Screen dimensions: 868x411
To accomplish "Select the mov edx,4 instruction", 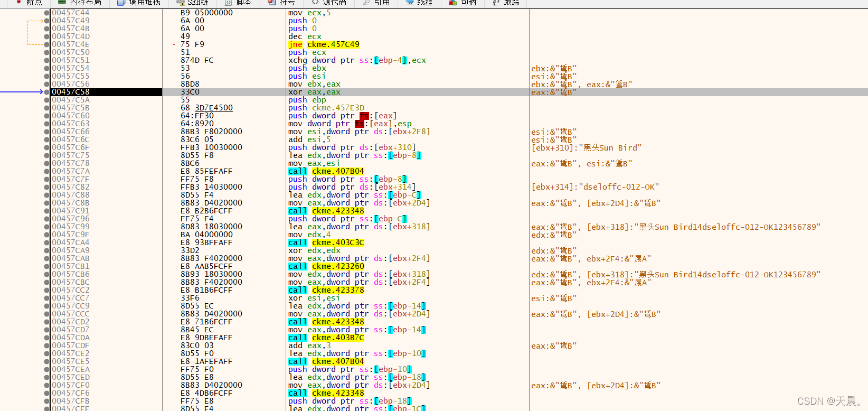I will click(x=309, y=235).
